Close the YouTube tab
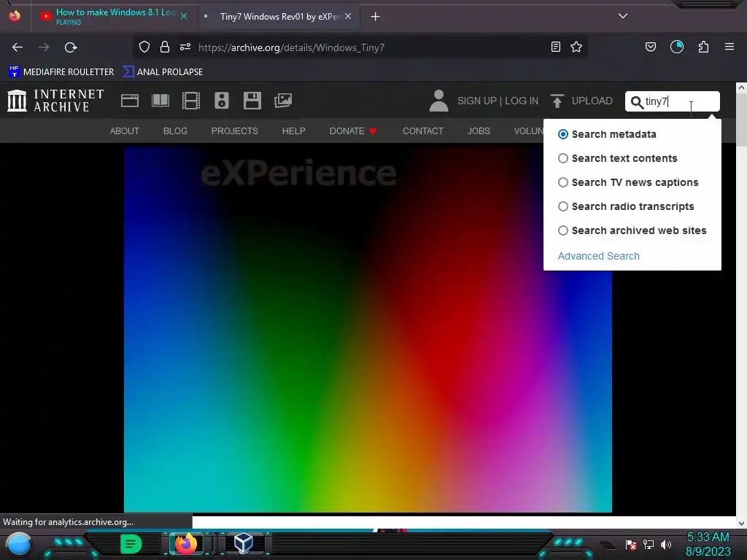 point(184,16)
